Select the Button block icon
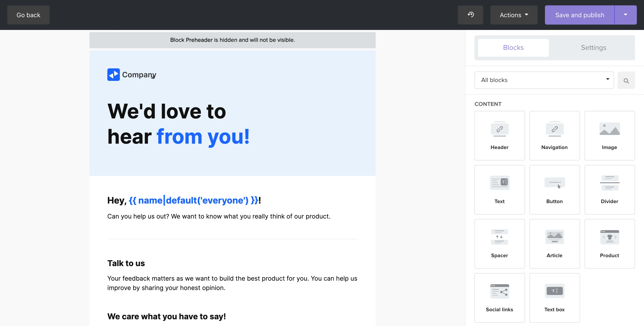Screen dimensions: 644x326 554,183
